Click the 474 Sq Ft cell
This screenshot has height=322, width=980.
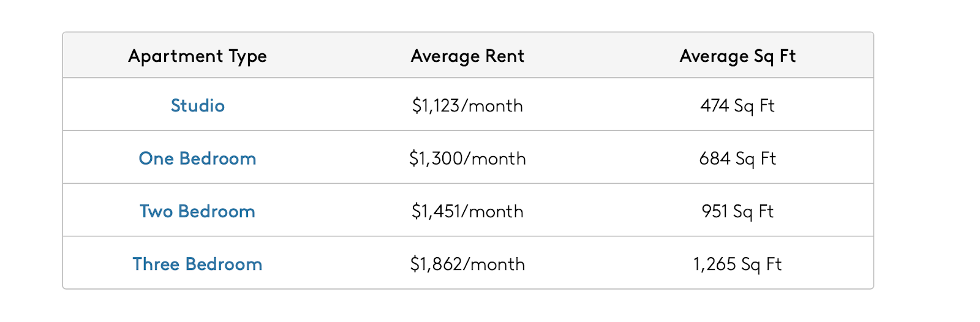(737, 105)
